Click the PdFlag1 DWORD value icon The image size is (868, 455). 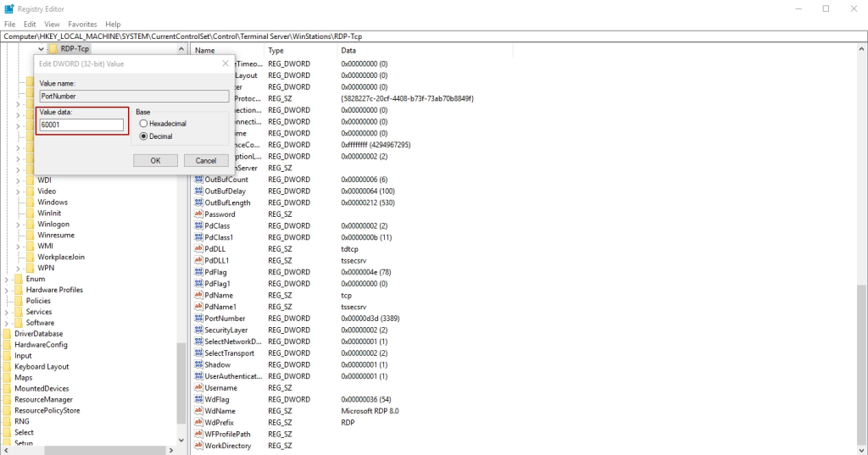(x=198, y=283)
